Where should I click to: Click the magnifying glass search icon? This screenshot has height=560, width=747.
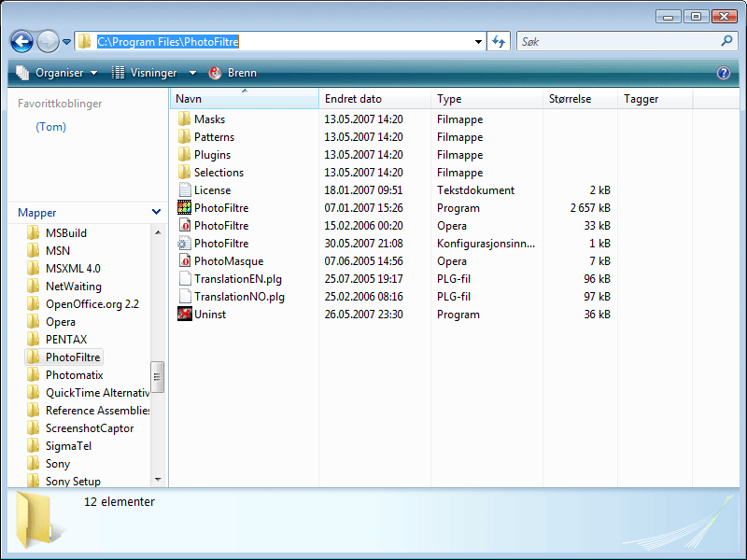click(x=726, y=41)
